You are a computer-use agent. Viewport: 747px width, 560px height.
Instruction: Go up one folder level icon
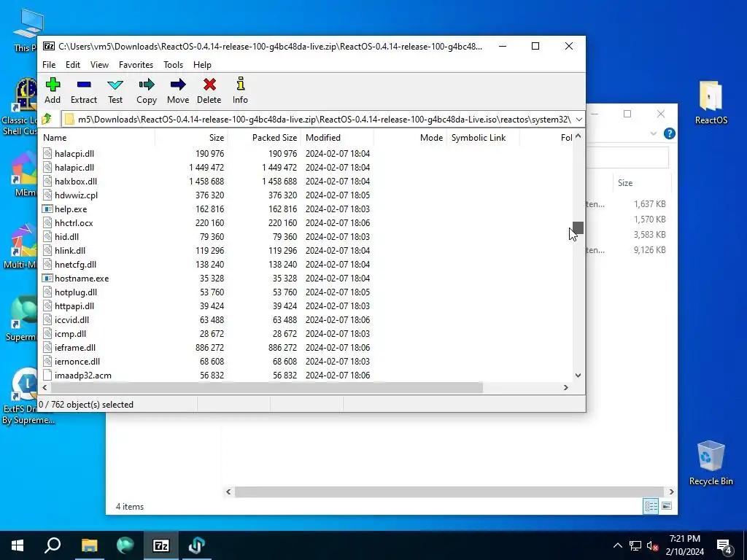click(x=47, y=119)
